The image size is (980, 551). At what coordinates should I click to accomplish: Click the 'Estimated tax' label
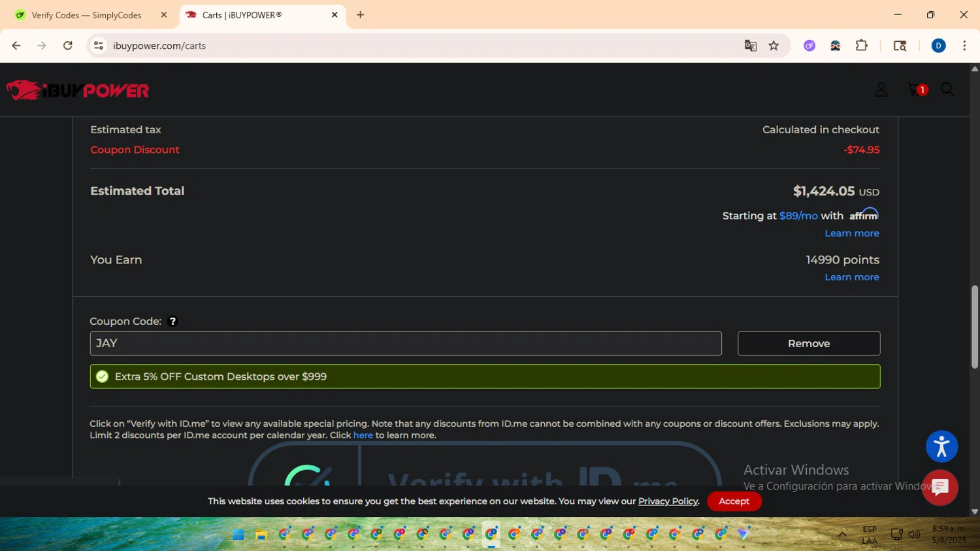125,129
